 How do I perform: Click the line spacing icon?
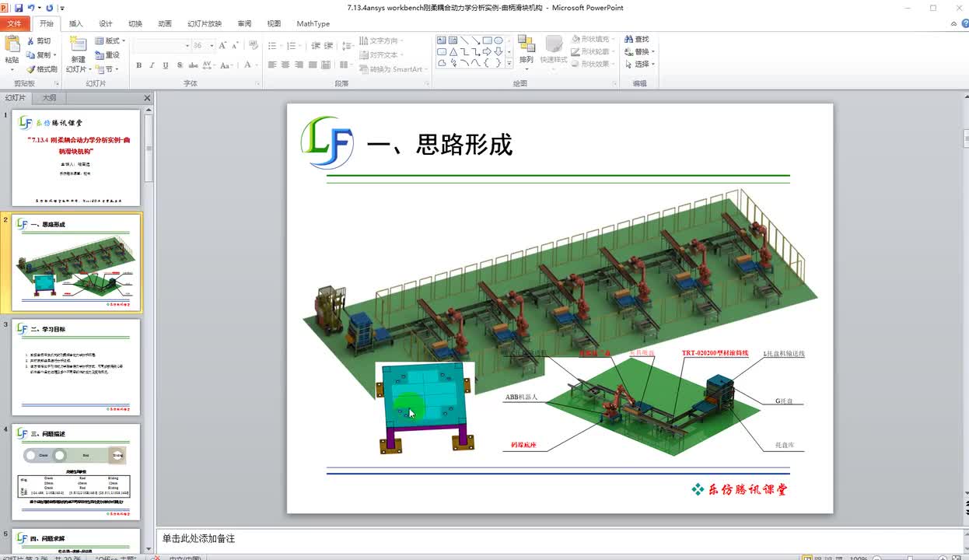347,45
